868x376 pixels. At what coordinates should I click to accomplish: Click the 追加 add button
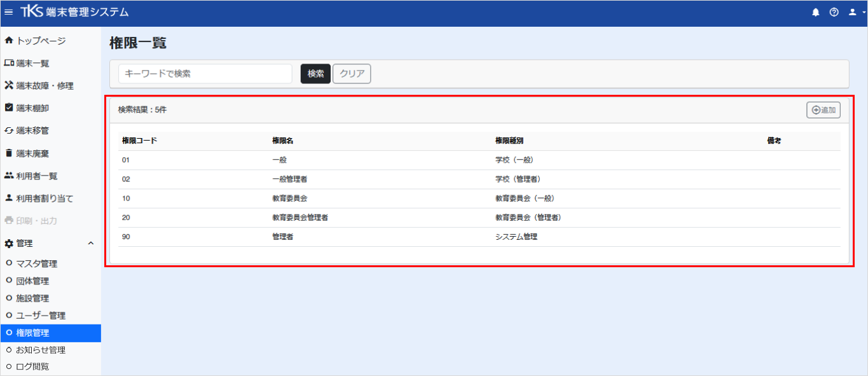click(x=823, y=110)
